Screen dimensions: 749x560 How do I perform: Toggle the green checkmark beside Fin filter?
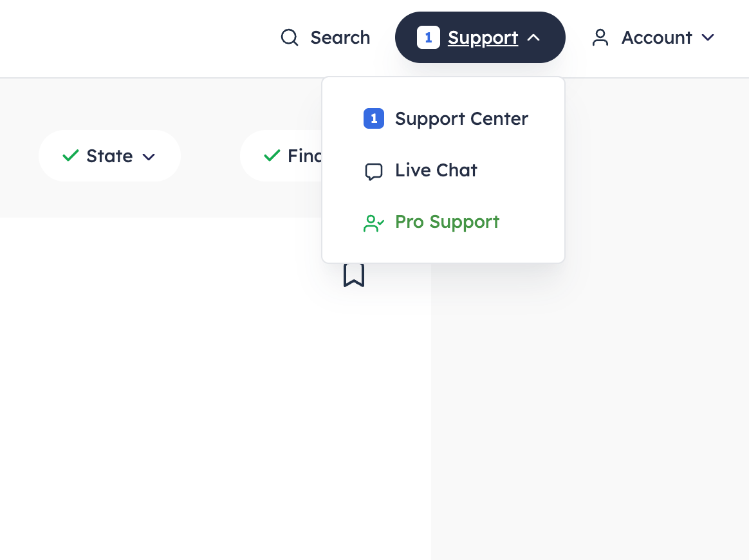tap(272, 156)
